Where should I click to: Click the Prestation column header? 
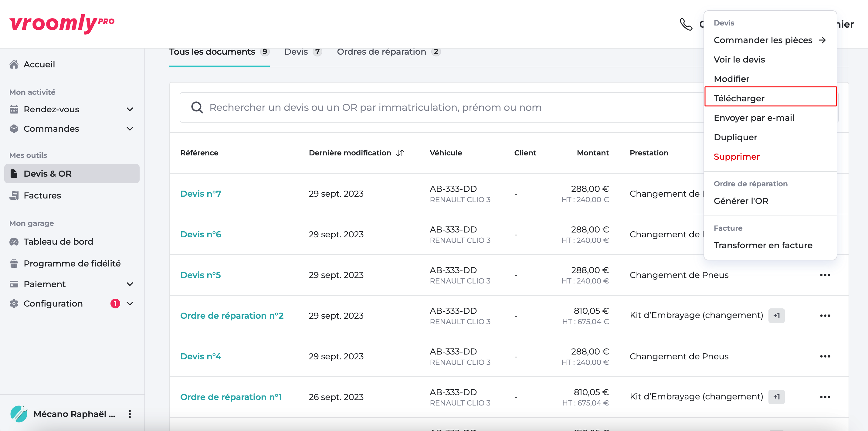649,153
